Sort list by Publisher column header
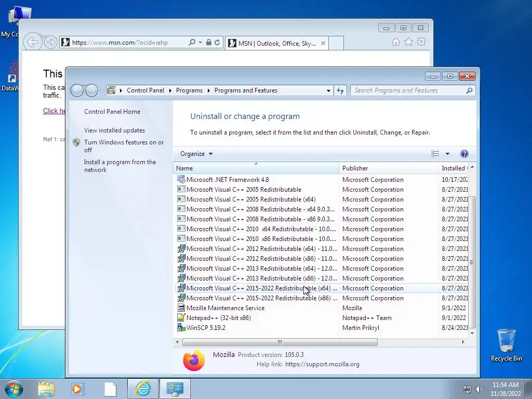 pyautogui.click(x=389, y=168)
